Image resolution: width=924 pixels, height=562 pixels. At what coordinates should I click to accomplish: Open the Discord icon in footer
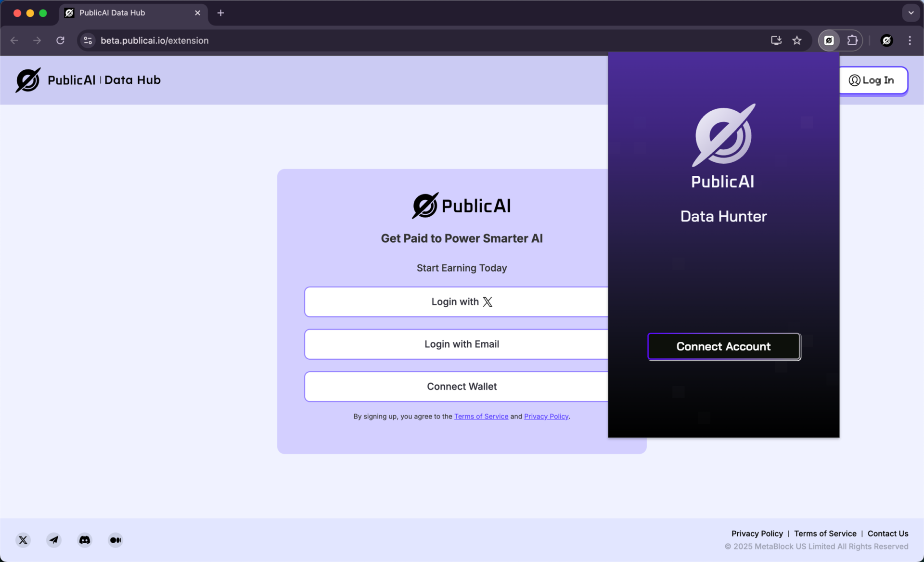click(x=85, y=540)
